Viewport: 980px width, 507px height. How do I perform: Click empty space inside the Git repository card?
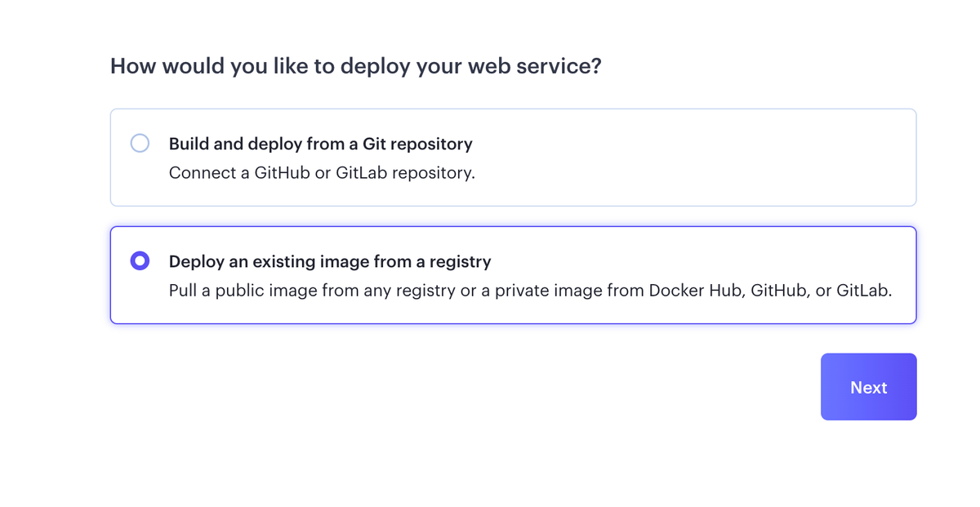point(694,158)
